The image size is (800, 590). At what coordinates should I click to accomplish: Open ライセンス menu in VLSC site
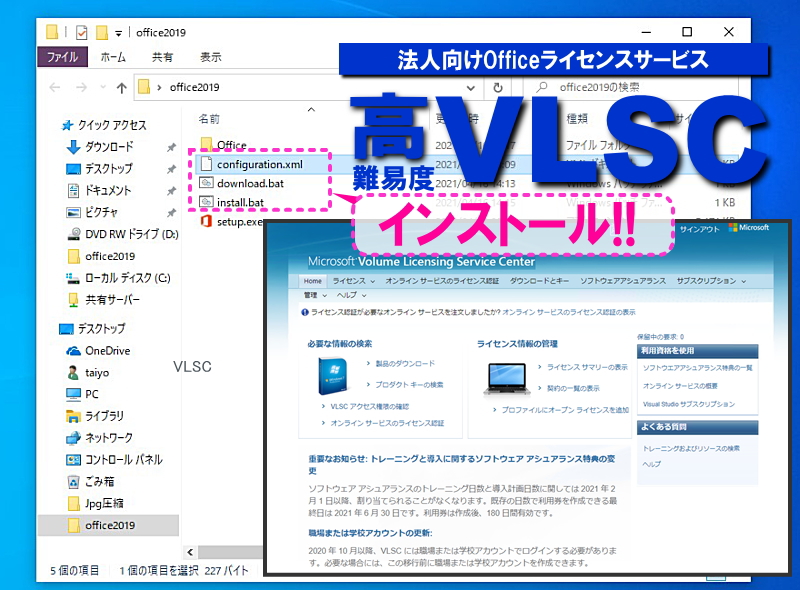[x=354, y=281]
